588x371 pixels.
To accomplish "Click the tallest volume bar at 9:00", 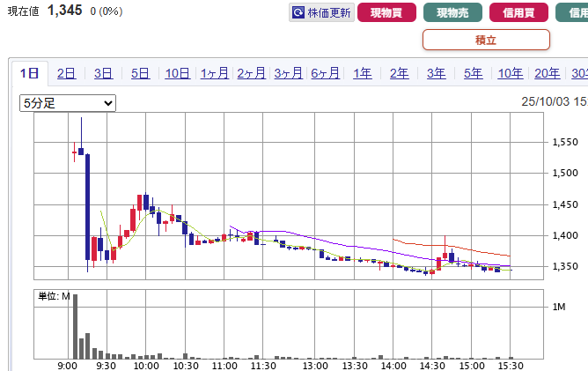I will pos(75,326).
